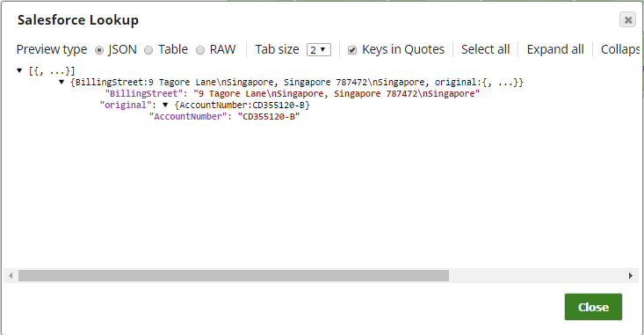Click the horizontal scrollbar thumb
Screen dimensions: 644x335
pyautogui.click(x=234, y=276)
